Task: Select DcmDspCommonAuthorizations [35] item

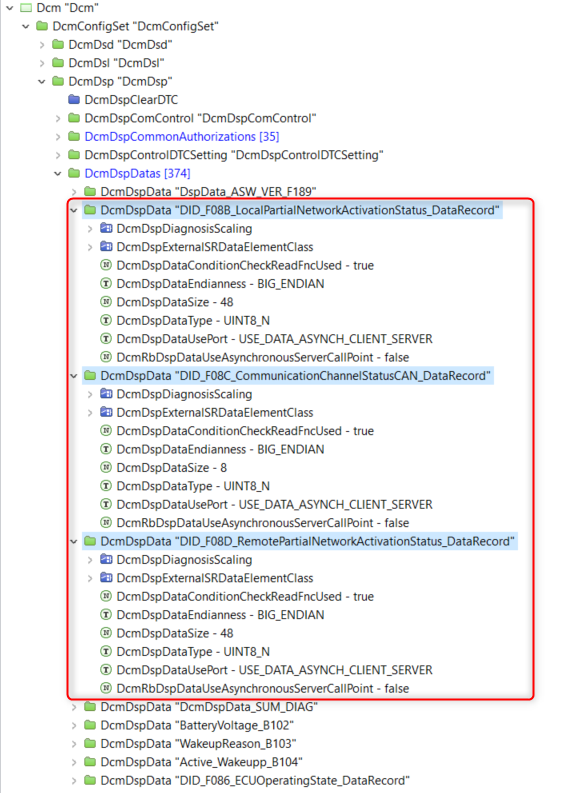Action: 182,137
